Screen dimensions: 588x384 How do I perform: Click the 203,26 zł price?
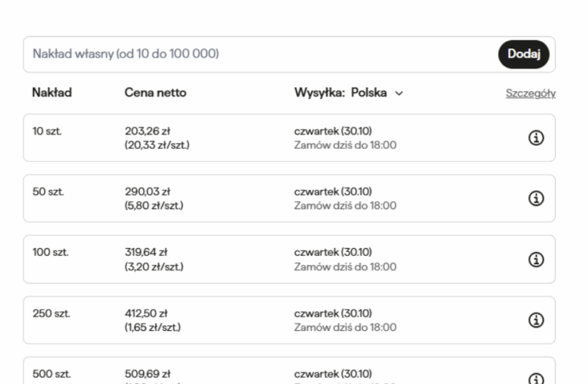(148, 131)
